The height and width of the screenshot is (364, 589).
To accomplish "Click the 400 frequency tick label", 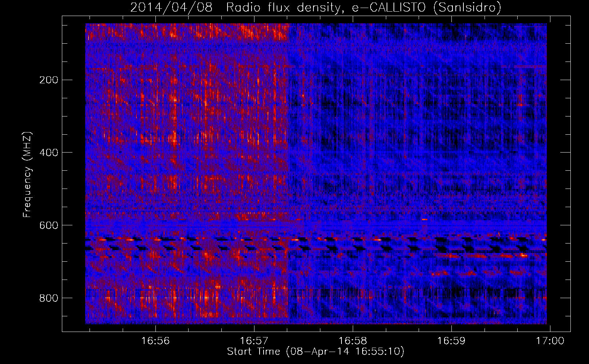I will pos(49,153).
